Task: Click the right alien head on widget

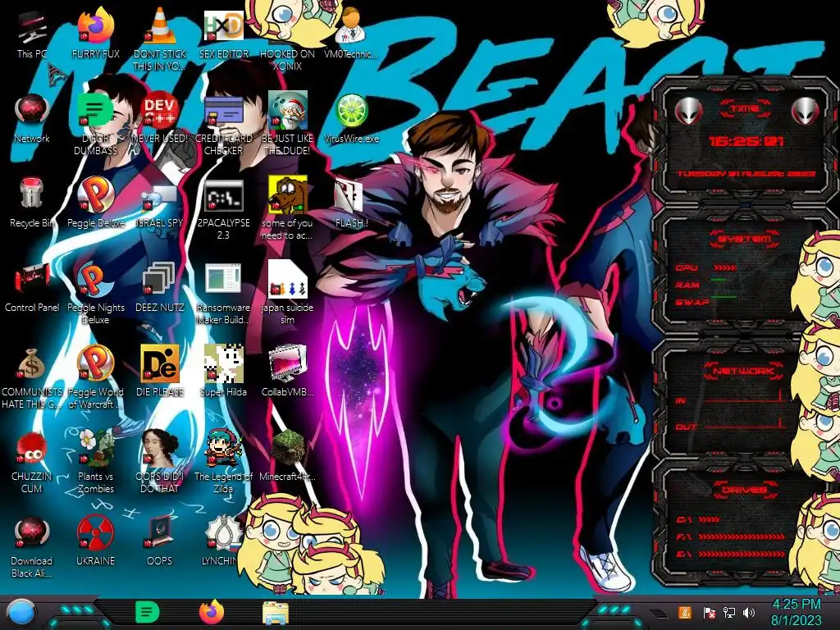Action: pyautogui.click(x=806, y=112)
